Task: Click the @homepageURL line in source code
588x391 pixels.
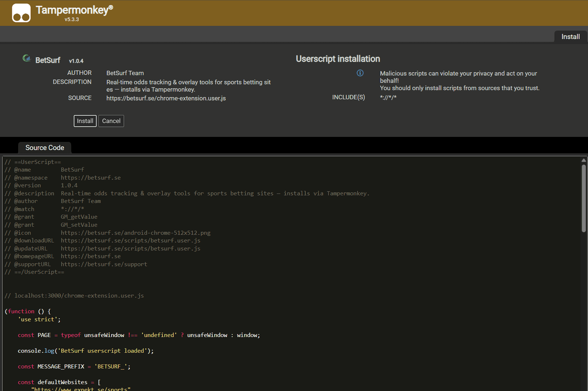Action: click(x=63, y=256)
